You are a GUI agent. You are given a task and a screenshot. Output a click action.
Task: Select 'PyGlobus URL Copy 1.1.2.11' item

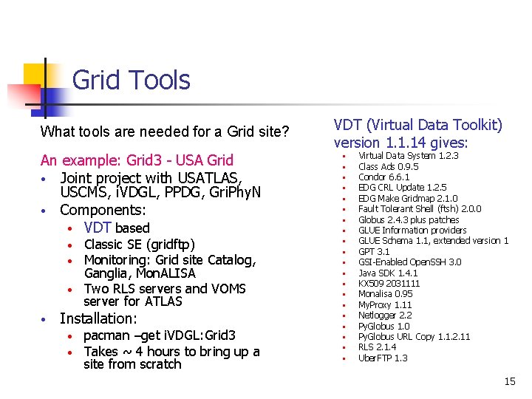coord(415,337)
